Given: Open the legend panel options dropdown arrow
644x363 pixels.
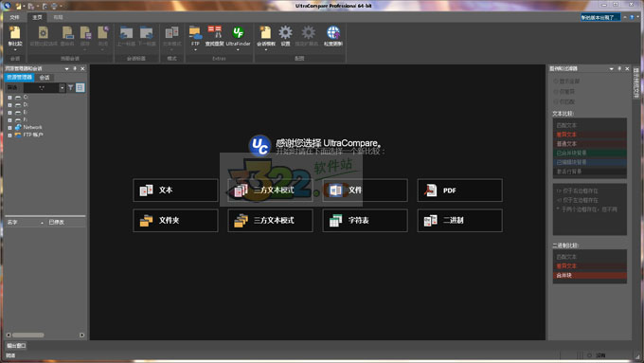Looking at the screenshot, I should click(x=611, y=68).
